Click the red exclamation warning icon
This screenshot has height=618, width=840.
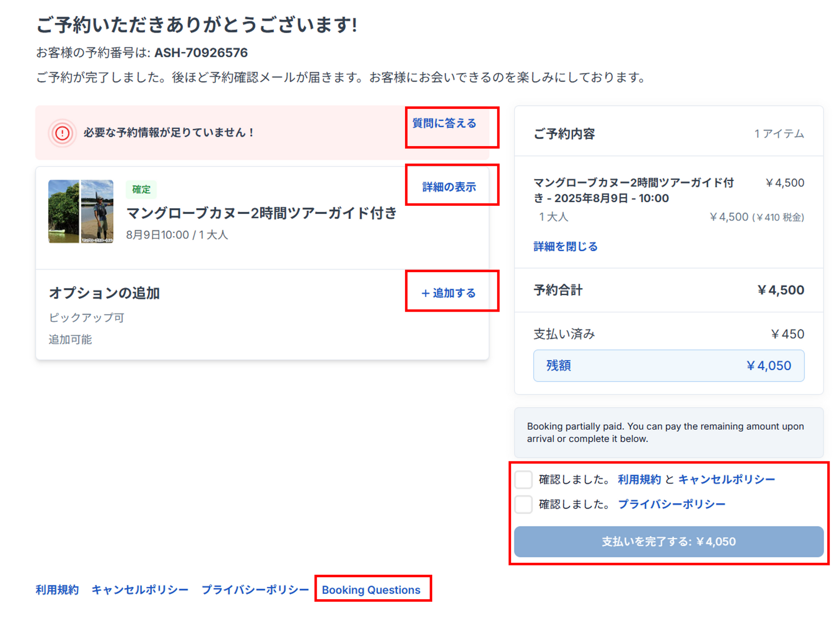(62, 133)
